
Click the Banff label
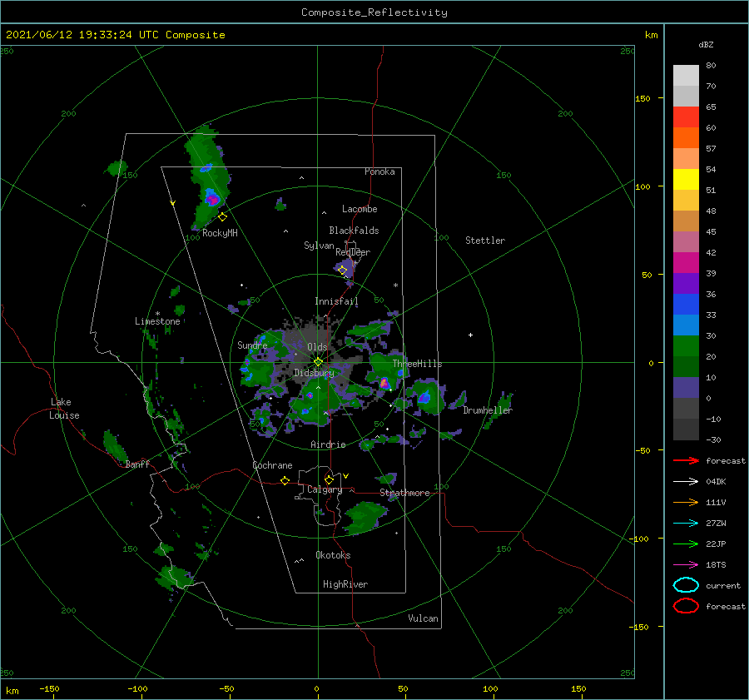click(x=137, y=464)
